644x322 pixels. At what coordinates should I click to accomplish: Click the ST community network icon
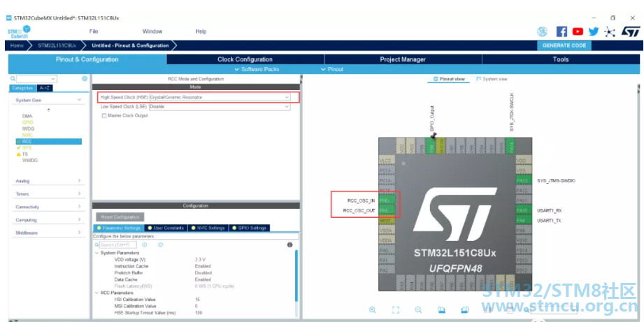610,32
